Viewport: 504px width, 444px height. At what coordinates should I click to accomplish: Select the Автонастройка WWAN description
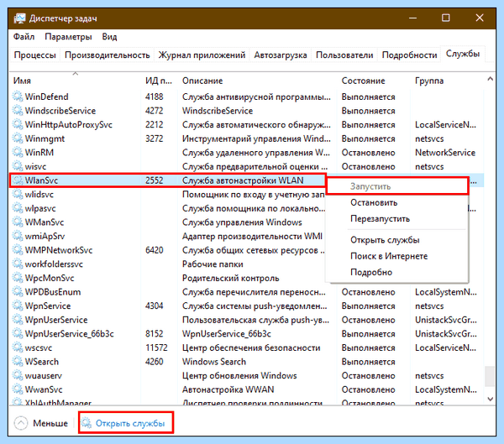[x=228, y=389]
